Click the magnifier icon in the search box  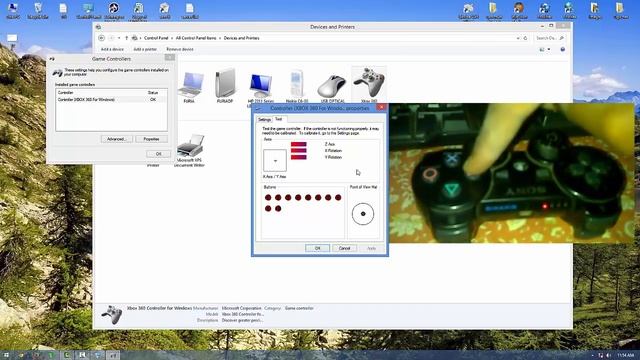click(x=562, y=38)
